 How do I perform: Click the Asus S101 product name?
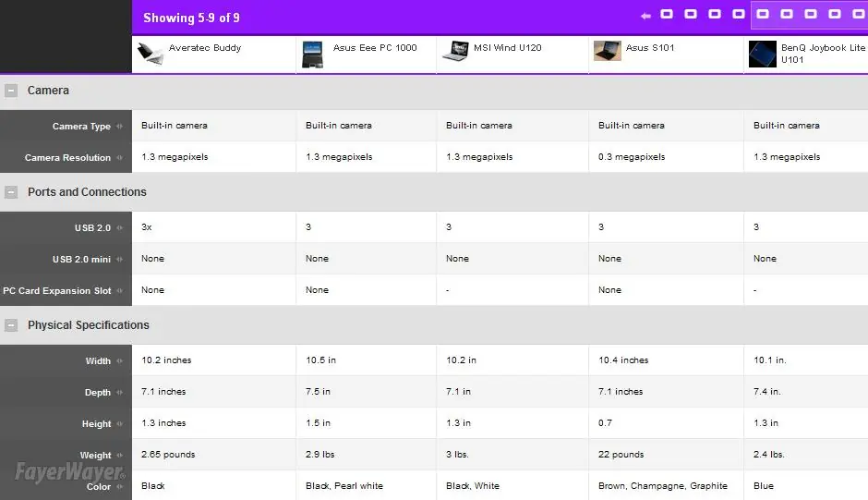coord(650,48)
